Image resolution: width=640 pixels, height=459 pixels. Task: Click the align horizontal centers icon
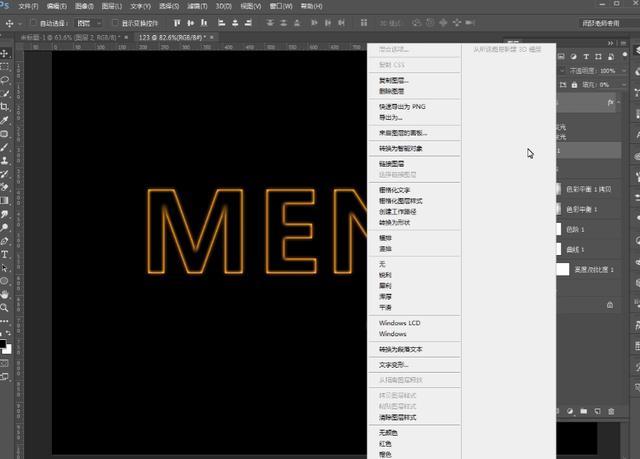[x=235, y=23]
